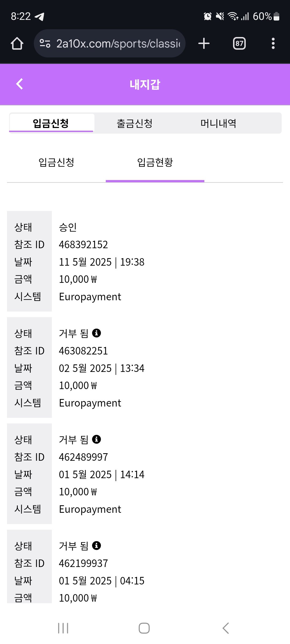The image size is (290, 644).
Task: Show rejection info for deposit 462199937
Action: (96, 546)
